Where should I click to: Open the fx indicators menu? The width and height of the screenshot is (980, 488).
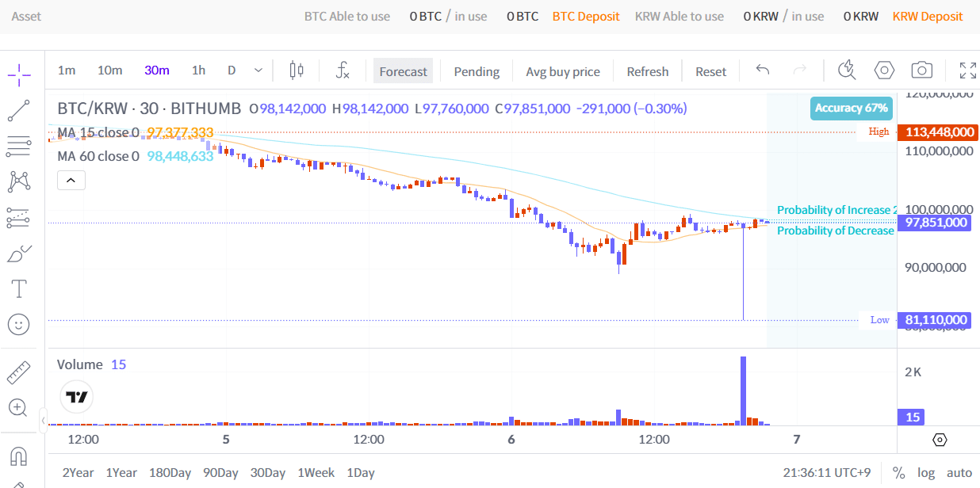pyautogui.click(x=342, y=71)
